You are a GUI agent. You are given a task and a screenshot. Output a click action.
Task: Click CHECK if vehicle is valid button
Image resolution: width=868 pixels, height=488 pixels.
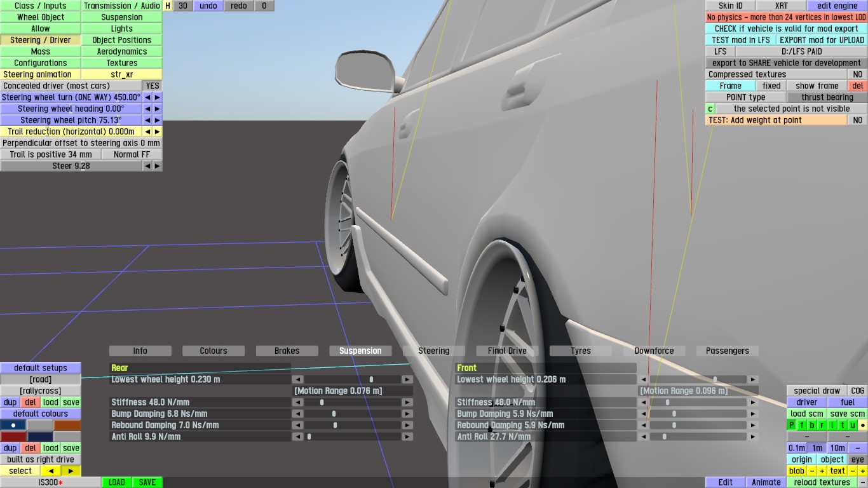(x=787, y=29)
